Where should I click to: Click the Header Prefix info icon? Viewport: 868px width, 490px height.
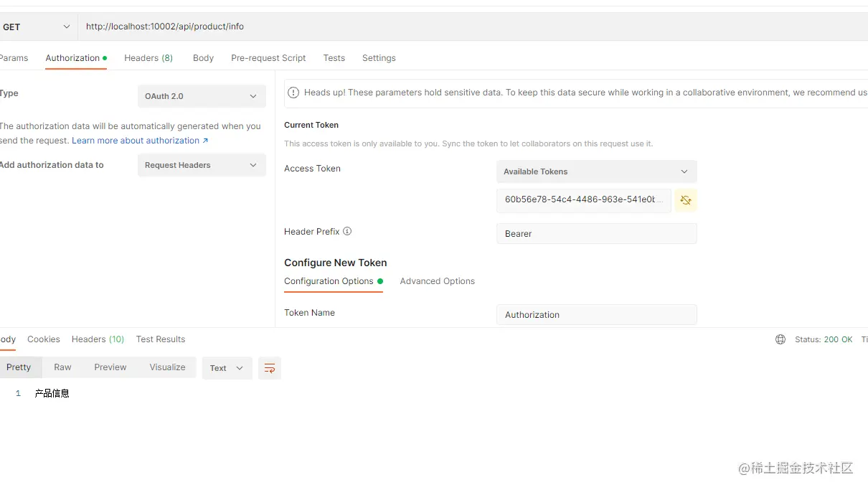347,231
